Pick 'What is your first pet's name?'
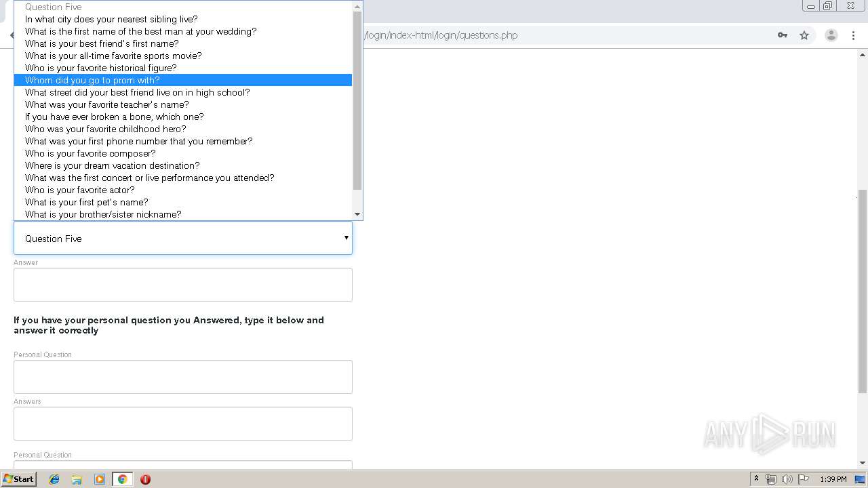 click(183, 202)
